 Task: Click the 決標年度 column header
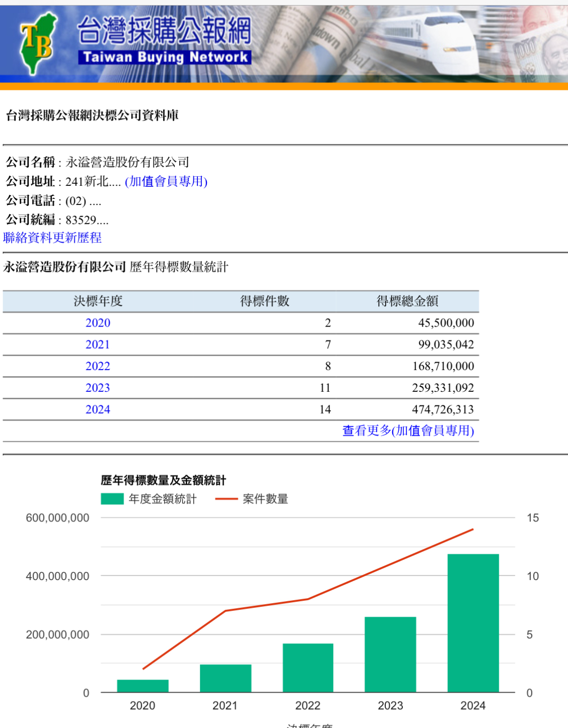point(98,301)
